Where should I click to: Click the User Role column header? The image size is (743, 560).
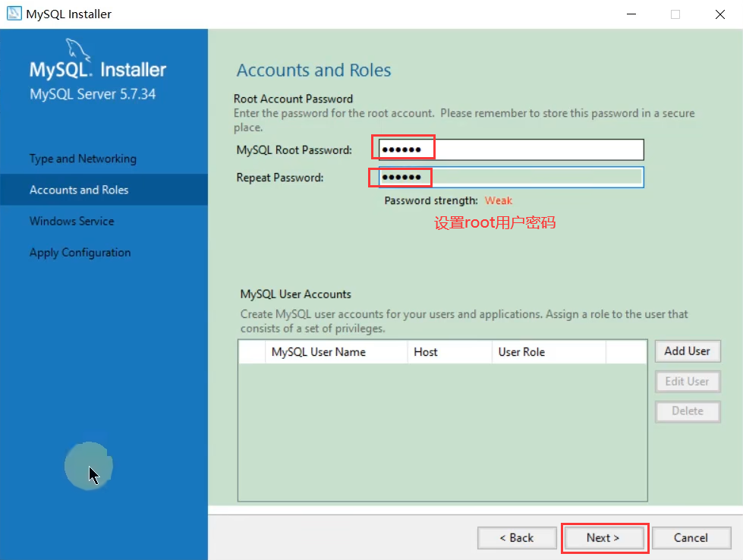[549, 352]
